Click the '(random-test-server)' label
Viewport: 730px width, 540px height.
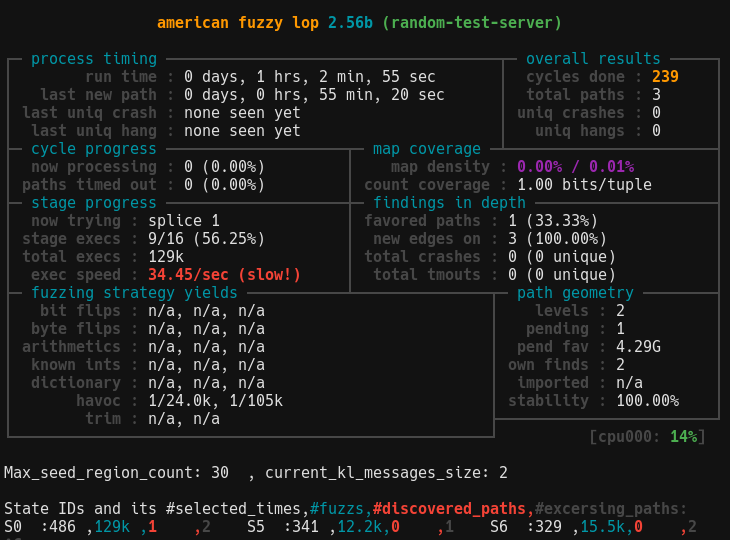(x=472, y=22)
